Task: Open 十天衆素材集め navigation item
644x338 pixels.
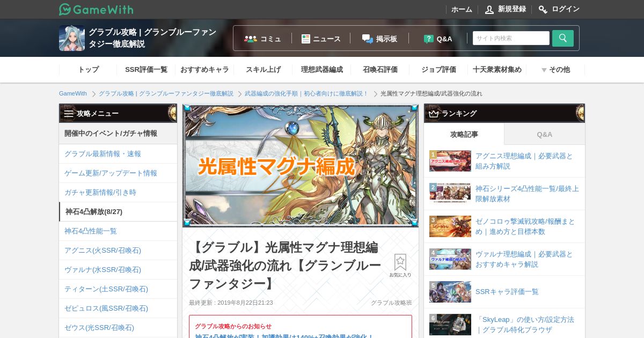Action: click(497, 70)
